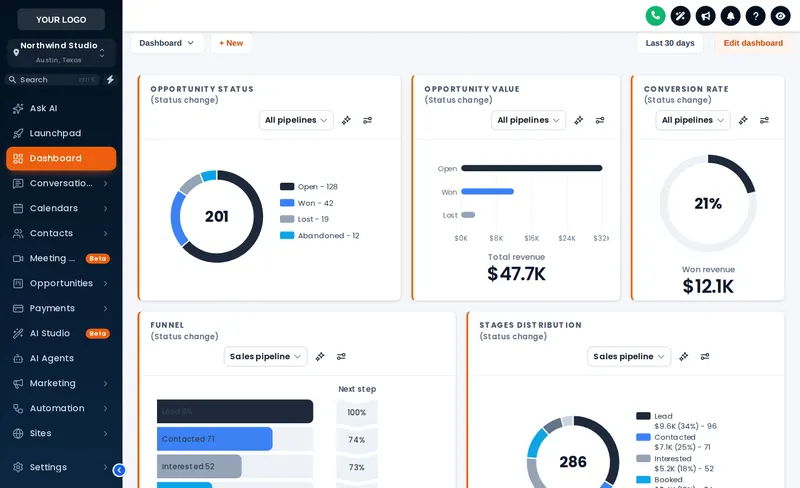
Task: Open the notifications bell
Action: (x=730, y=16)
